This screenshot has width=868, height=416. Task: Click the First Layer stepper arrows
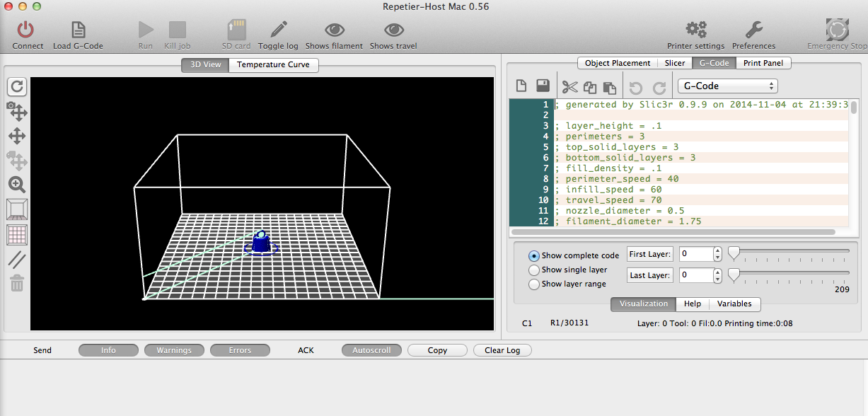(718, 254)
